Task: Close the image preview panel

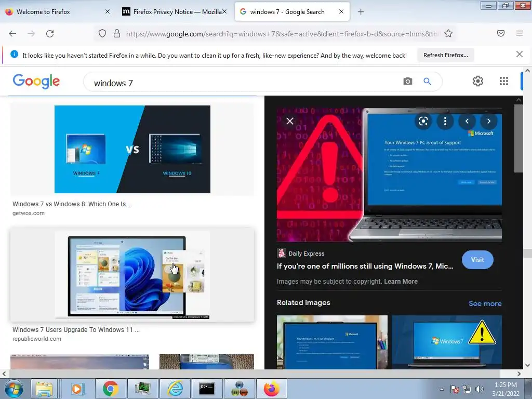Action: pyautogui.click(x=290, y=121)
